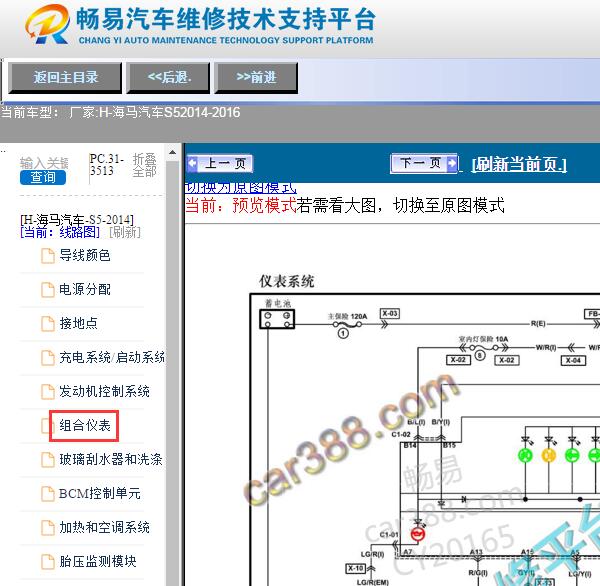
Task: Click the red warning lamp icon near C1-01
Action: [417, 534]
